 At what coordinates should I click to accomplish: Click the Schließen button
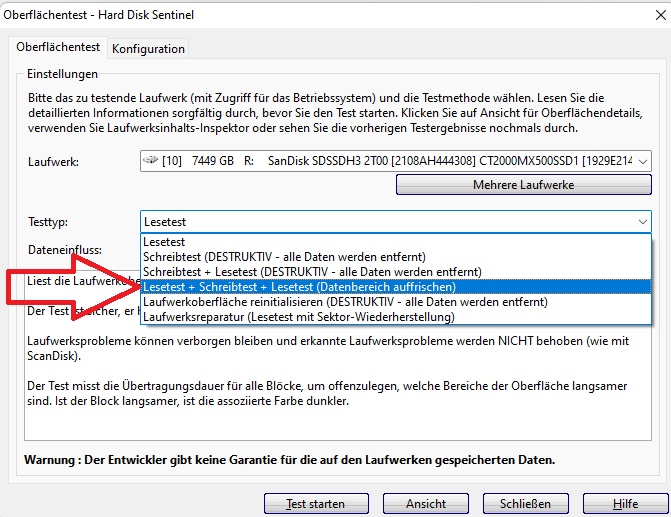[x=526, y=504]
